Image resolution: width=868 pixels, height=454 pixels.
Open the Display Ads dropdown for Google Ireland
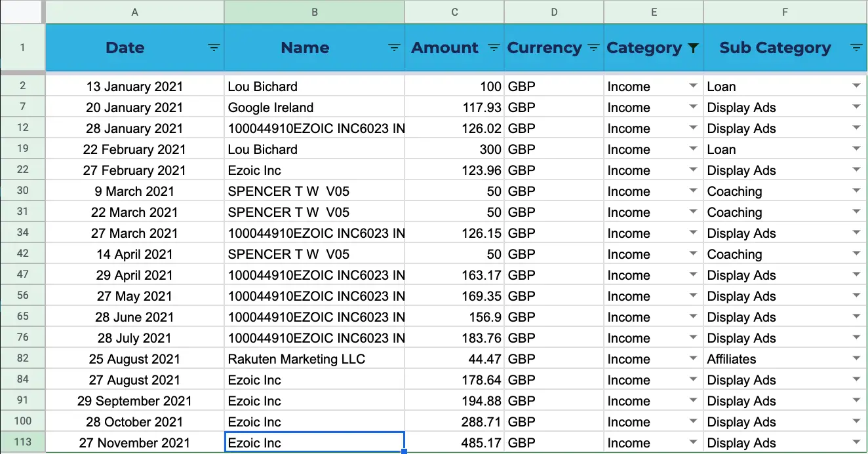(x=858, y=107)
